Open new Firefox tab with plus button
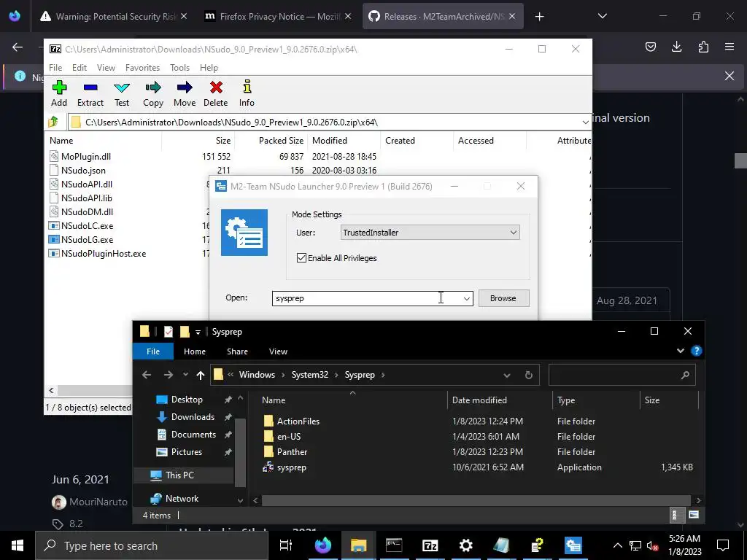This screenshot has width=747, height=560. click(x=539, y=17)
